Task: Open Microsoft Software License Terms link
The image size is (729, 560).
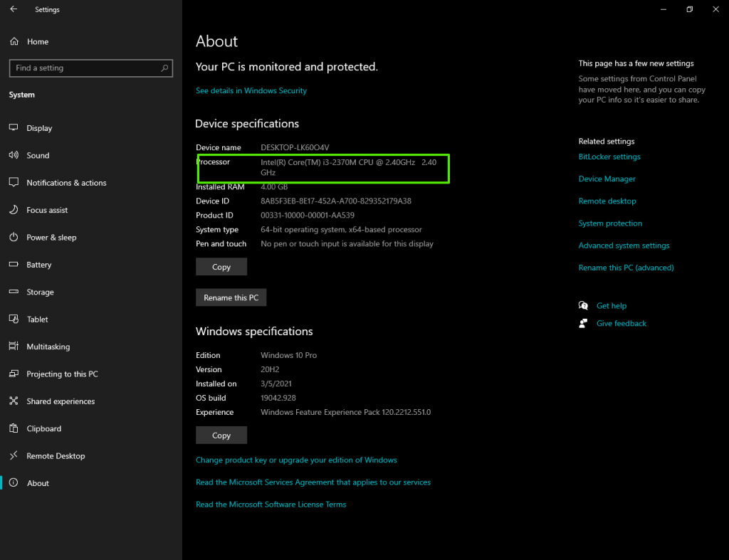Action: point(271,504)
